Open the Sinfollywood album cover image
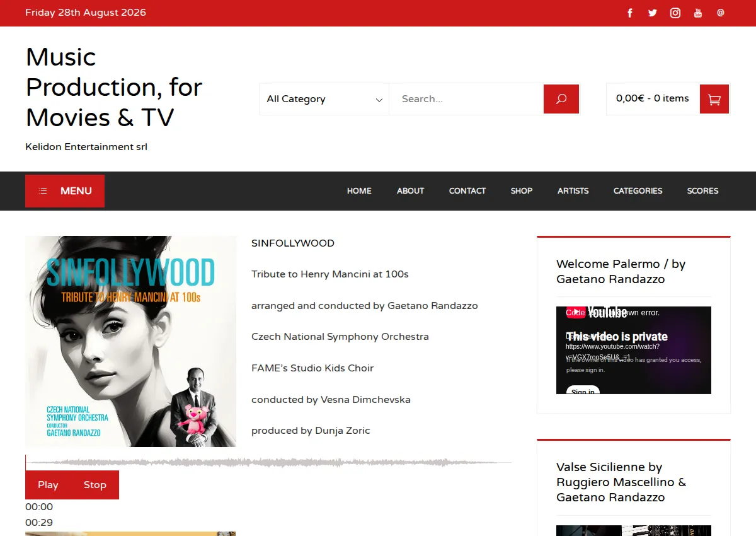The height and width of the screenshot is (536, 756). (130, 341)
